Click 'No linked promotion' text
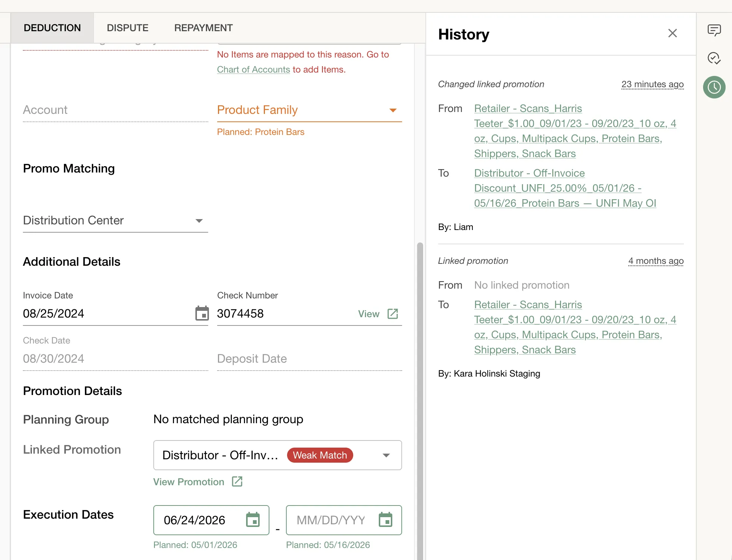Viewport: 732px width, 560px height. (522, 285)
